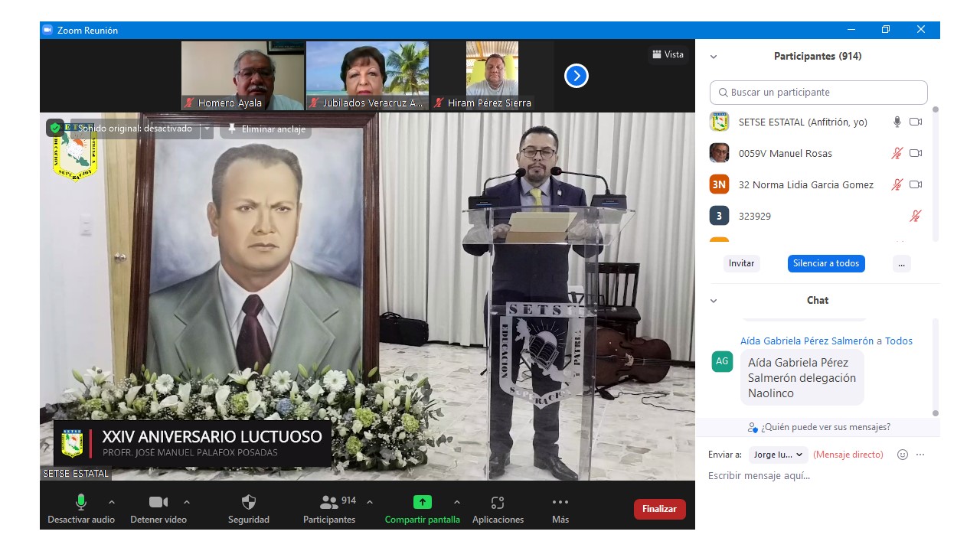980x551 pixels.
Task: Select Jubilados Veracruz video thumbnail
Action: (x=367, y=76)
